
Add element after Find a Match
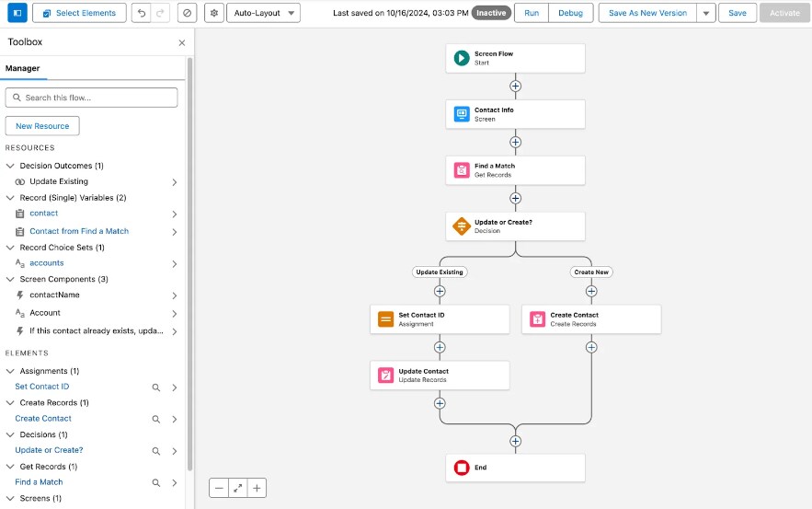coord(515,198)
